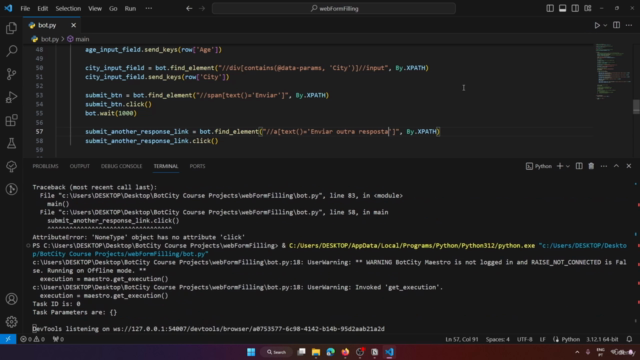Image resolution: width=640 pixels, height=360 pixels.
Task: Open File Explorer from the taskbar
Action: click(x=316, y=352)
